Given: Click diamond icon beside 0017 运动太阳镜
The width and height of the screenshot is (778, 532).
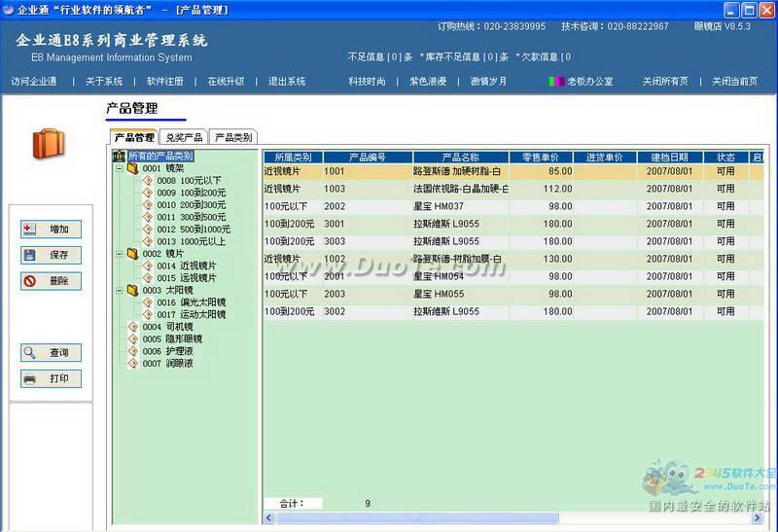Looking at the screenshot, I should (x=148, y=315).
